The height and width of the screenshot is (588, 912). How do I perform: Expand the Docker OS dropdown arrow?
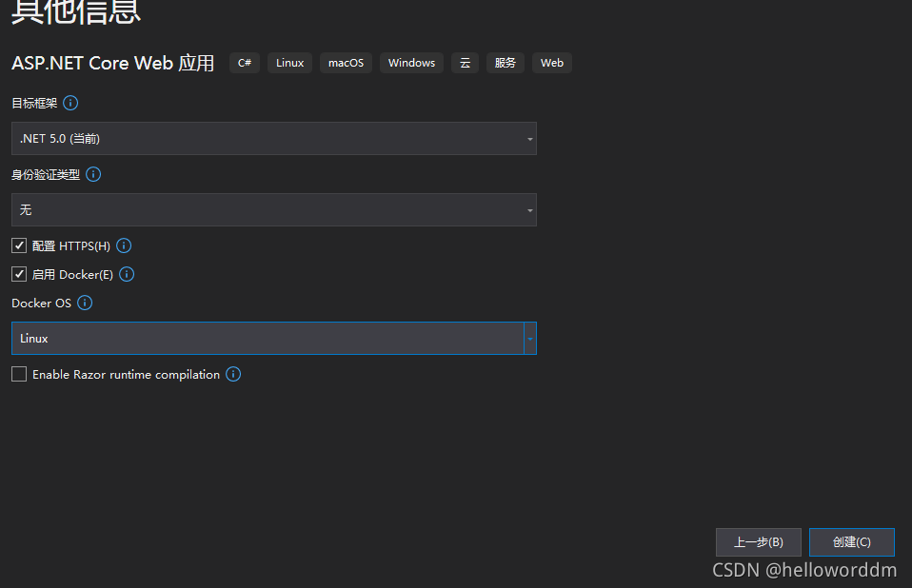[530, 338]
